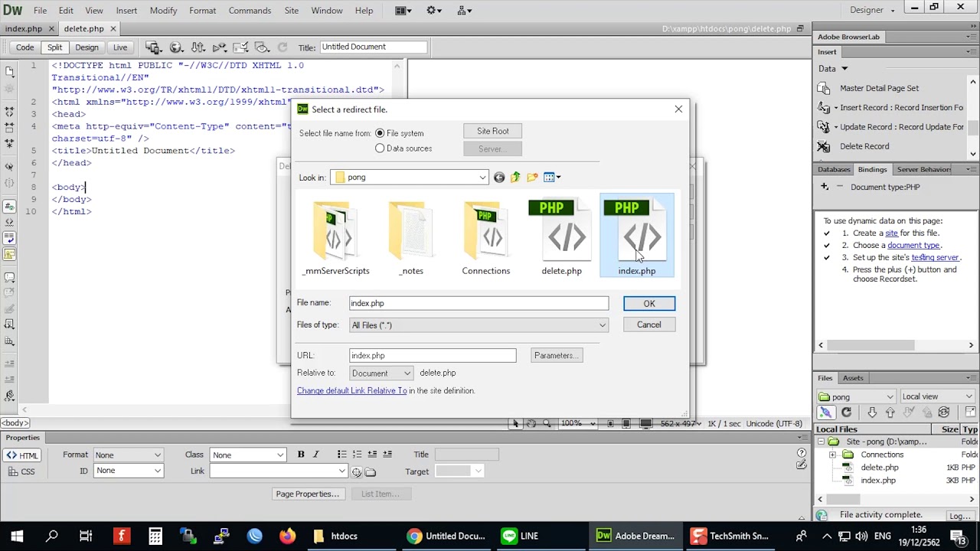The height and width of the screenshot is (551, 980).
Task: Activate Code view button
Action: tap(25, 47)
